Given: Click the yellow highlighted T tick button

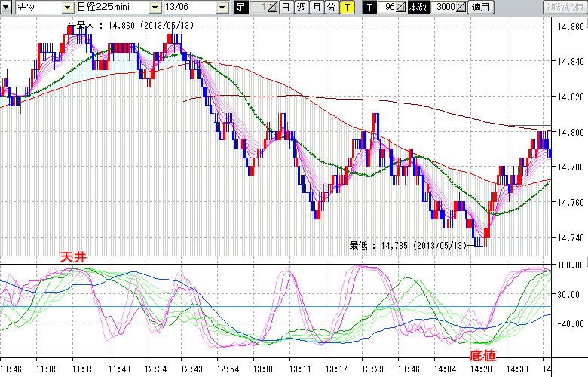Looking at the screenshot, I should (346, 8).
